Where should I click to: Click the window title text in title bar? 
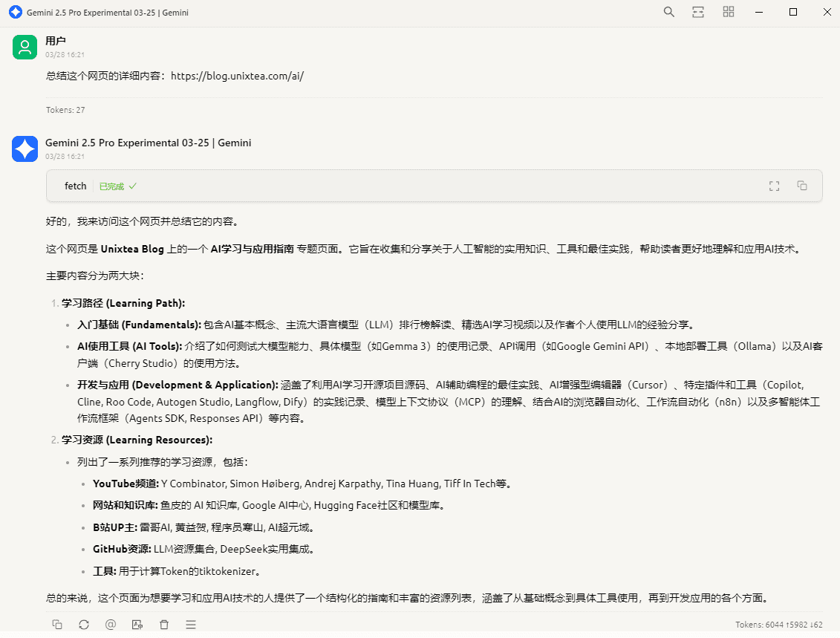click(x=108, y=13)
